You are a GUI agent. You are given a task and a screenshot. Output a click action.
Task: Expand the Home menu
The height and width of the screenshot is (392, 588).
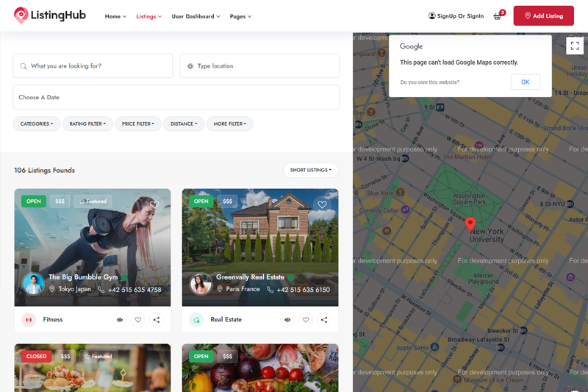(x=115, y=16)
